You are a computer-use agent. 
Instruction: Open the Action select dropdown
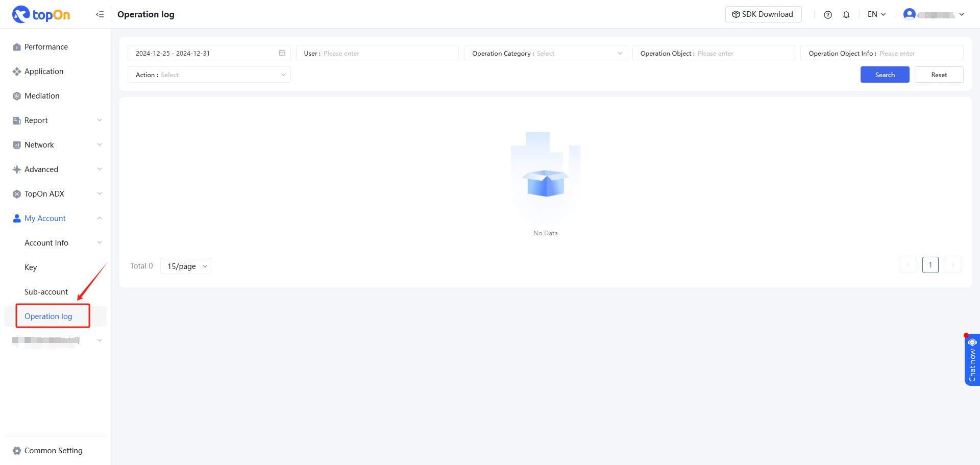tap(283, 75)
